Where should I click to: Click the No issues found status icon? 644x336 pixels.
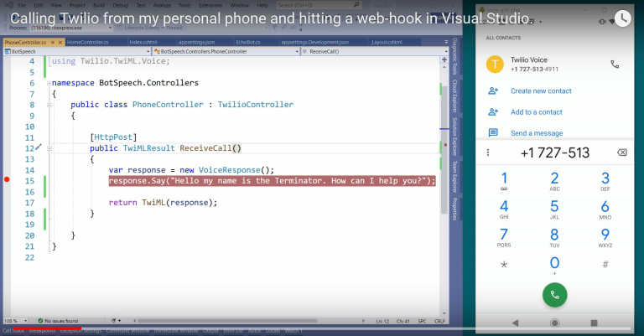point(40,321)
